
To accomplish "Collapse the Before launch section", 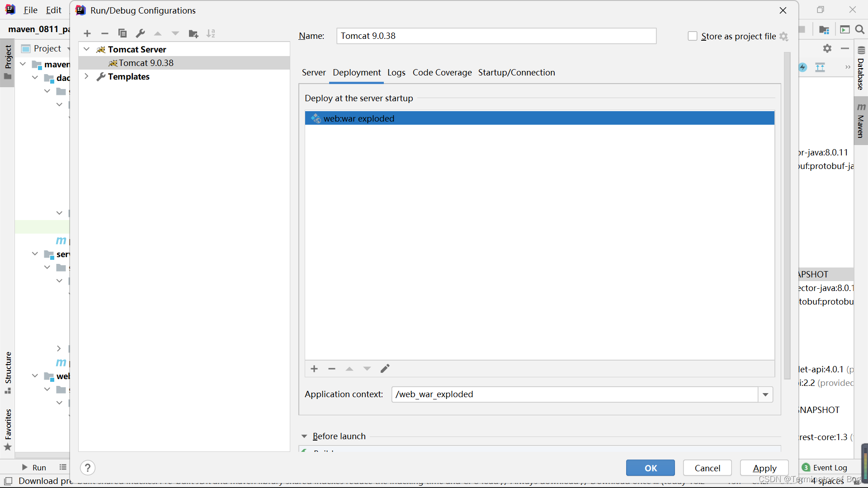I will coord(304,436).
